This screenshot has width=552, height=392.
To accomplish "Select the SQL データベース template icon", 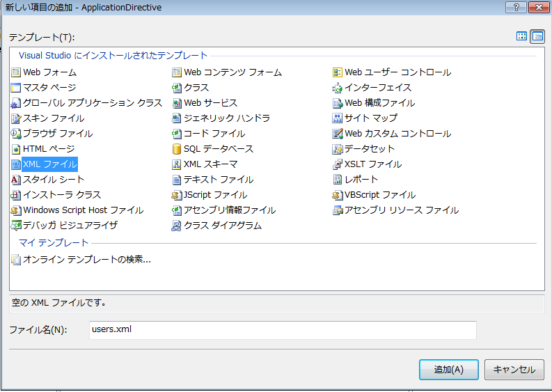I will [x=176, y=149].
